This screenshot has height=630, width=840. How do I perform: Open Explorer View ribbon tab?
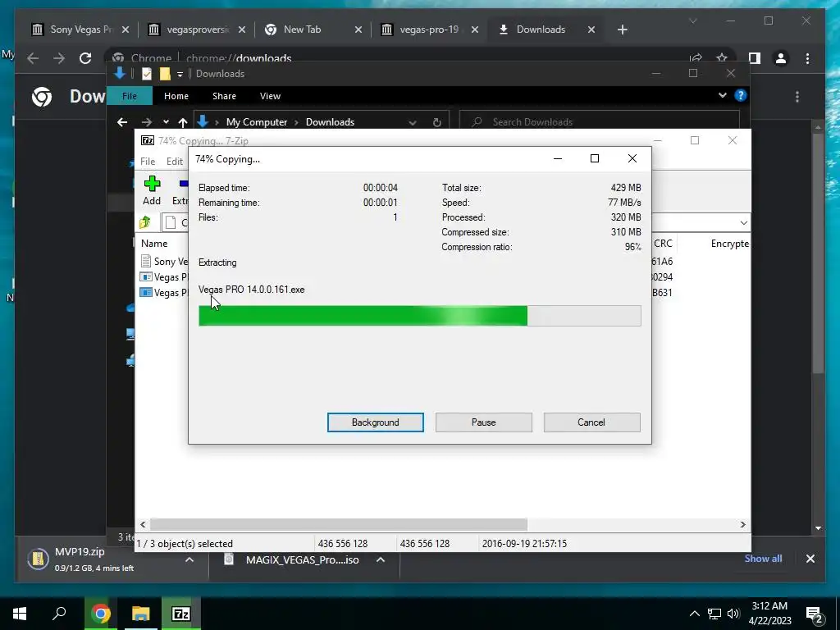(270, 96)
